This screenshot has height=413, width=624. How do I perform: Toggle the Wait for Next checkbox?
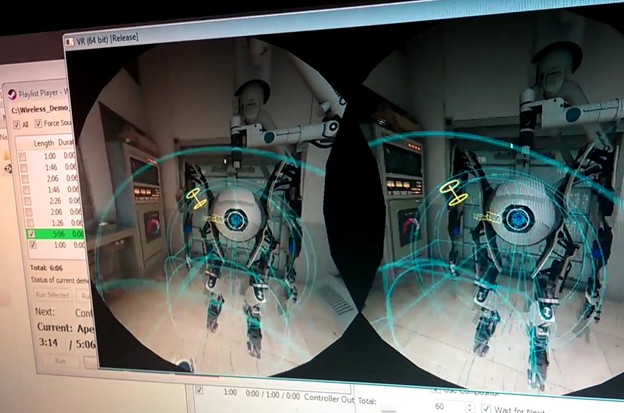[x=486, y=408]
